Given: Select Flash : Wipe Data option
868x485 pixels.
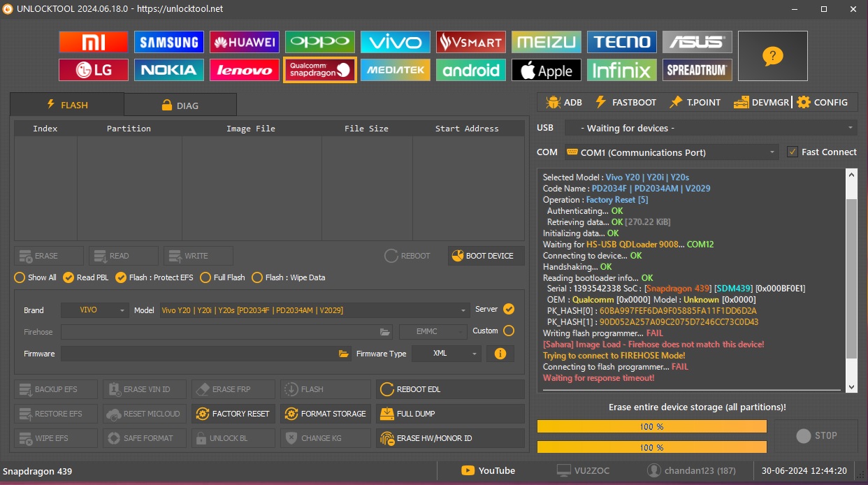Looking at the screenshot, I should click(289, 277).
